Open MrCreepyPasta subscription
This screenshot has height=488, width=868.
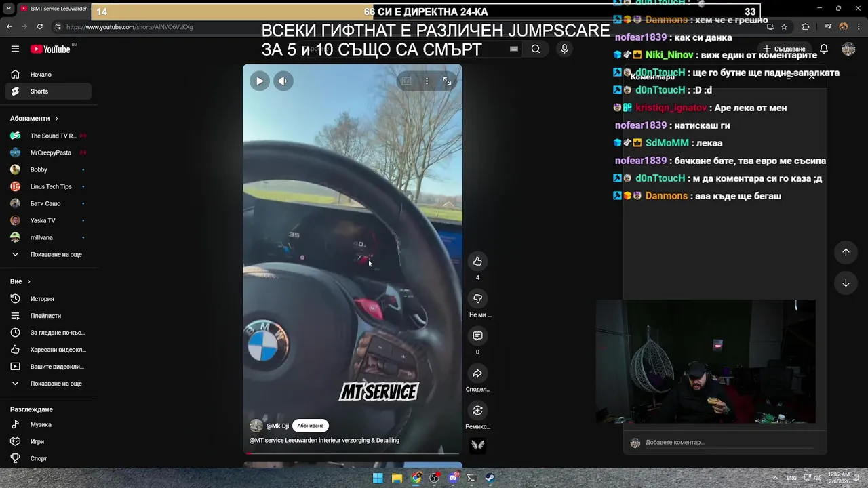coord(49,152)
